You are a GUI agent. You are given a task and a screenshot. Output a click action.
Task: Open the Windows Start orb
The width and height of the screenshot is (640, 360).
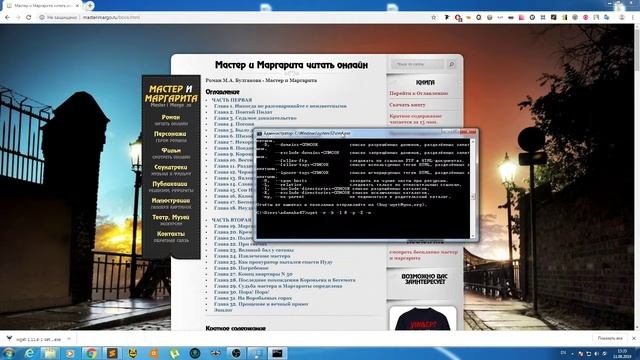coord(9,353)
